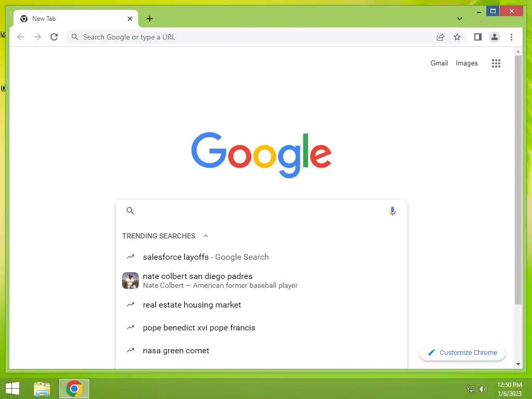Click the scrollbar up arrow

tap(518, 51)
